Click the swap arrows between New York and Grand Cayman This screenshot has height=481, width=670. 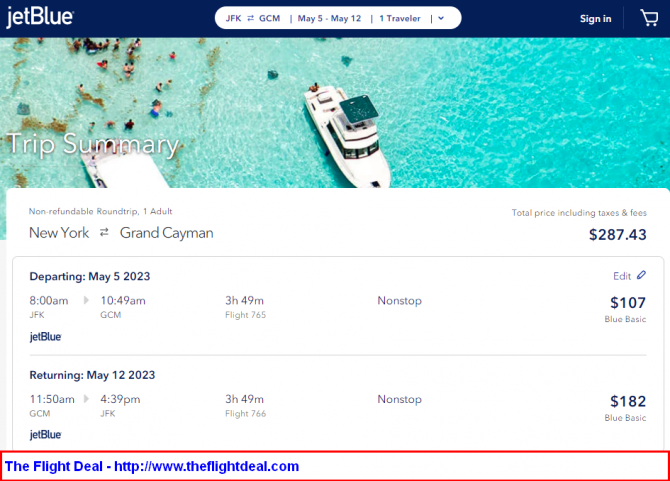[x=103, y=233]
